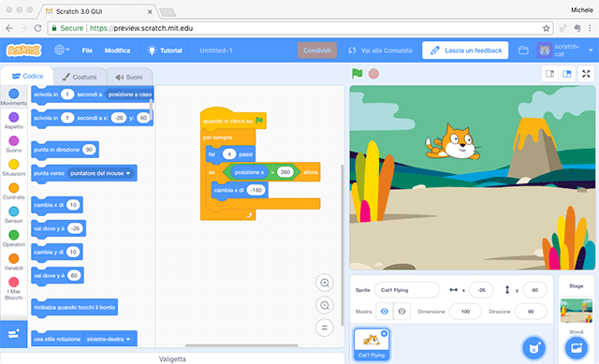Switch to the Costumi tab
Screen dimensions: 599x364
coord(80,77)
